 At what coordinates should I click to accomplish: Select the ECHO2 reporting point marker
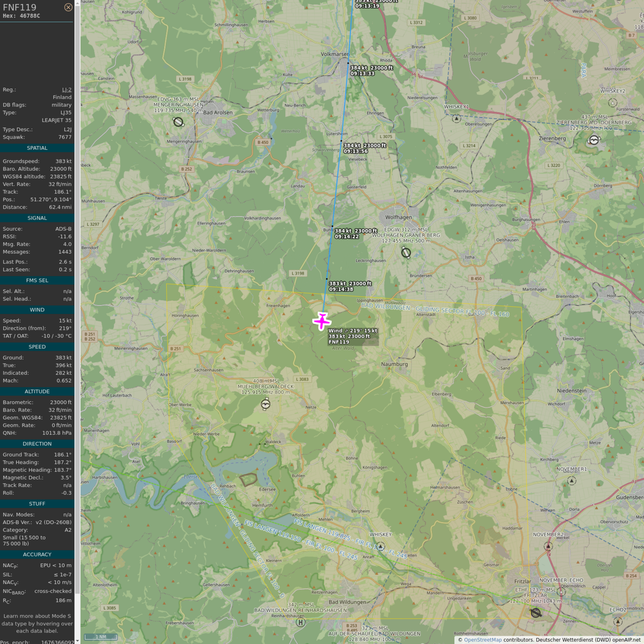coord(618,621)
